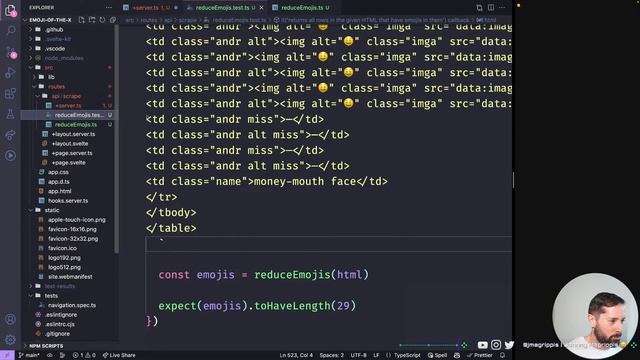This screenshot has height=360, width=640.
Task: Open the Source Control view
Action: [x=11, y=52]
